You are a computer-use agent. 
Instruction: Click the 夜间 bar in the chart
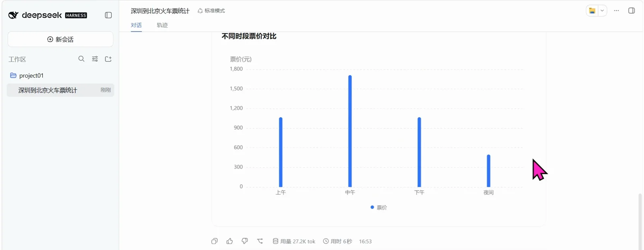[x=489, y=171]
